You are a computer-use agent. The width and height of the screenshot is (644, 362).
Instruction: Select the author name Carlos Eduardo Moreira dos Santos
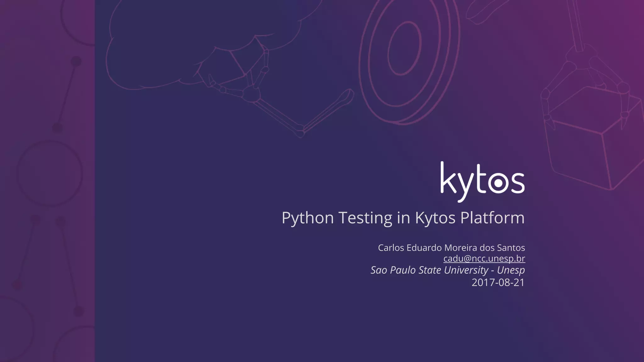[x=451, y=248]
